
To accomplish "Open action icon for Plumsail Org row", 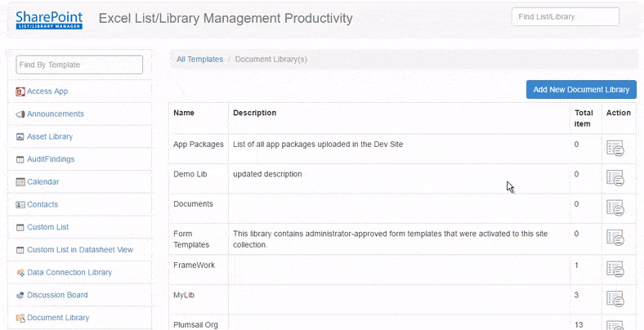I will coord(615,325).
